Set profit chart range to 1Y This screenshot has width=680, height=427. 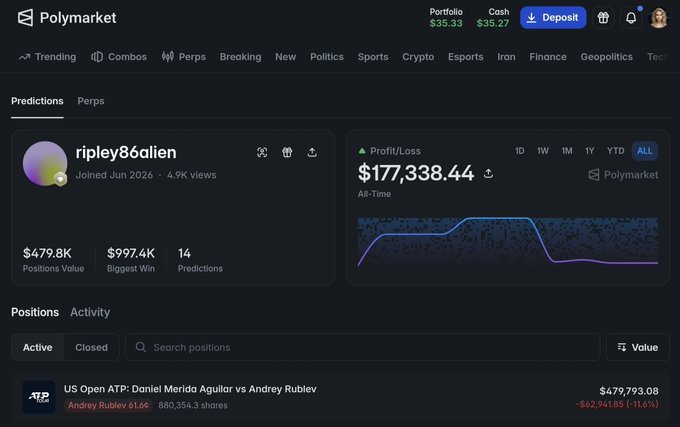[x=589, y=151]
